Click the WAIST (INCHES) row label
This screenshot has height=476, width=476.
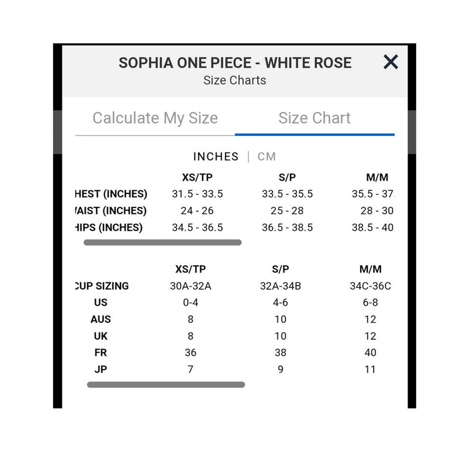(111, 211)
